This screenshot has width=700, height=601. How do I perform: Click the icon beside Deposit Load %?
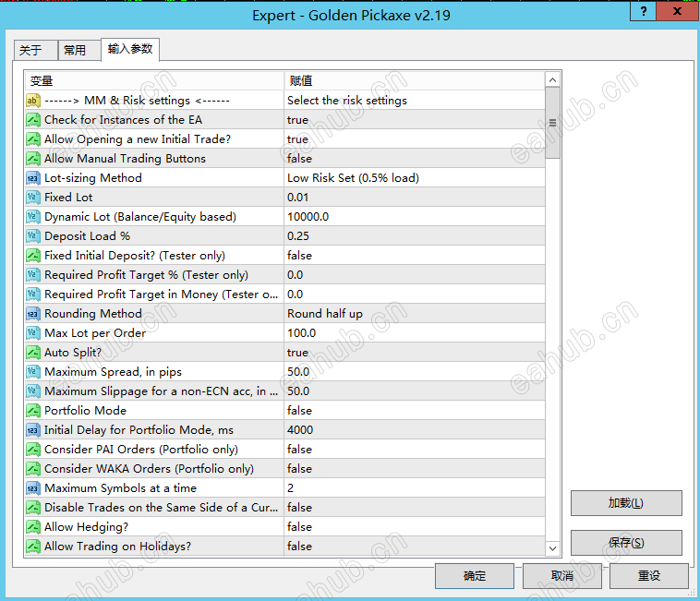point(33,236)
